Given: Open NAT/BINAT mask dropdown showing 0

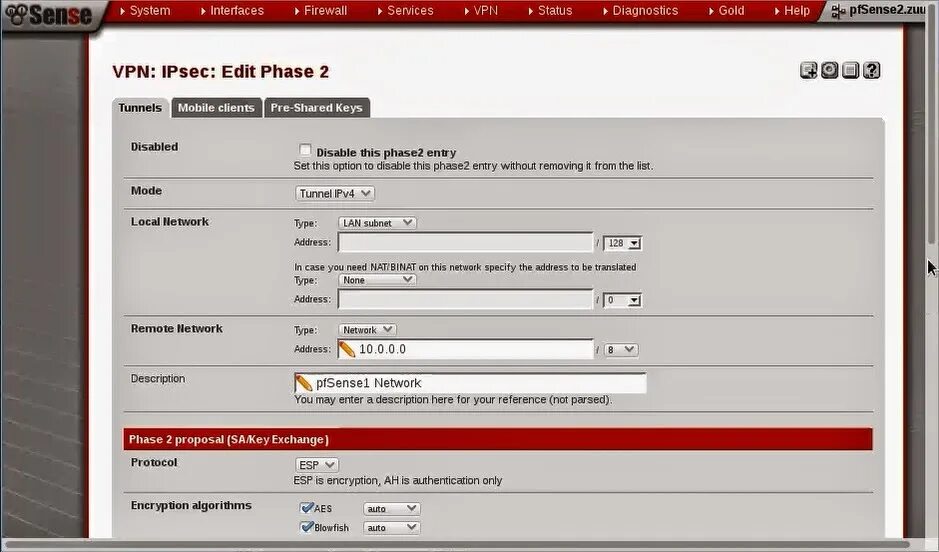Looking at the screenshot, I should [x=622, y=300].
